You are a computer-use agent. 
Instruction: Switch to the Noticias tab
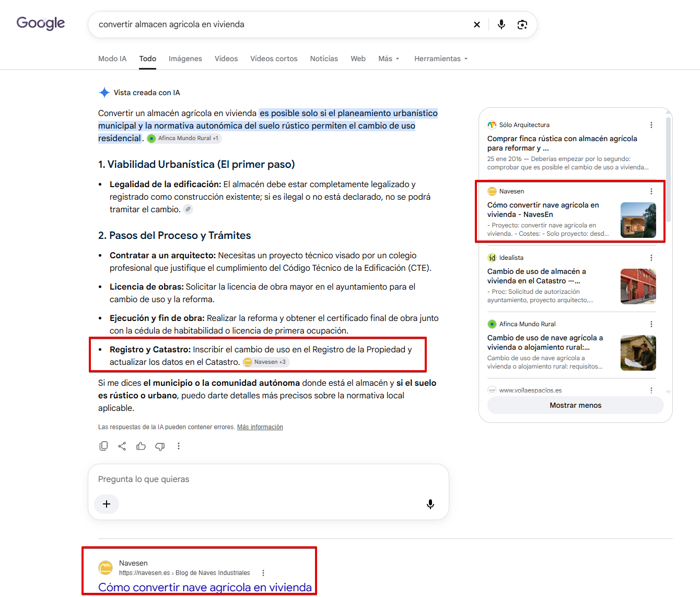(x=324, y=59)
